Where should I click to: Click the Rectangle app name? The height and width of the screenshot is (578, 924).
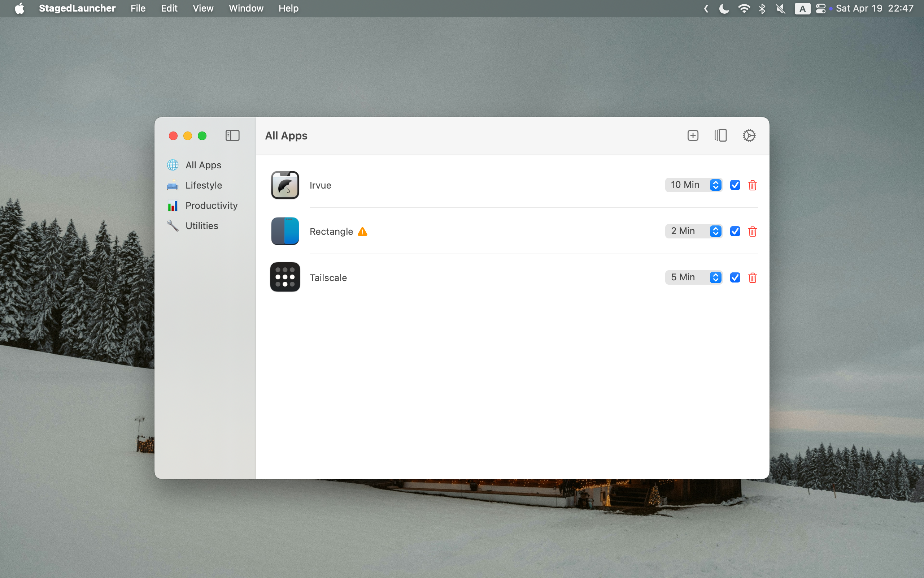(331, 232)
